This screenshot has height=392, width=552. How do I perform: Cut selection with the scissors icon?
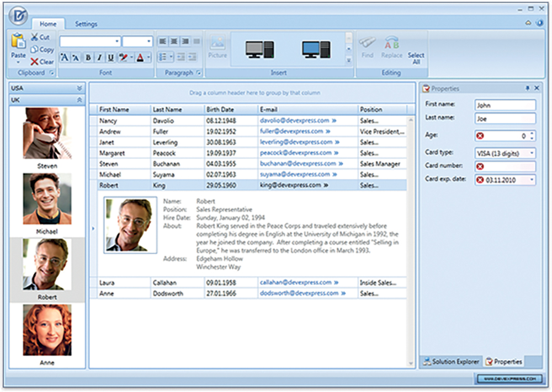[34, 37]
